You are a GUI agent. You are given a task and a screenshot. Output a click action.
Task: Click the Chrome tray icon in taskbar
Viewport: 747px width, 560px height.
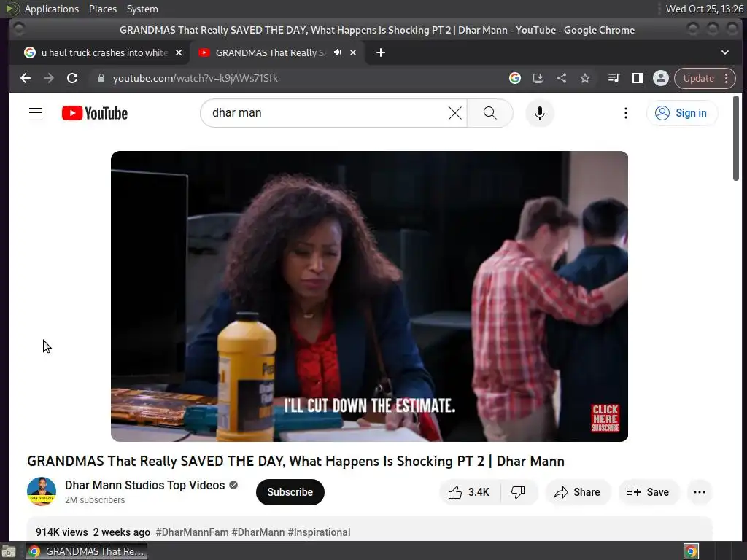[x=691, y=551]
